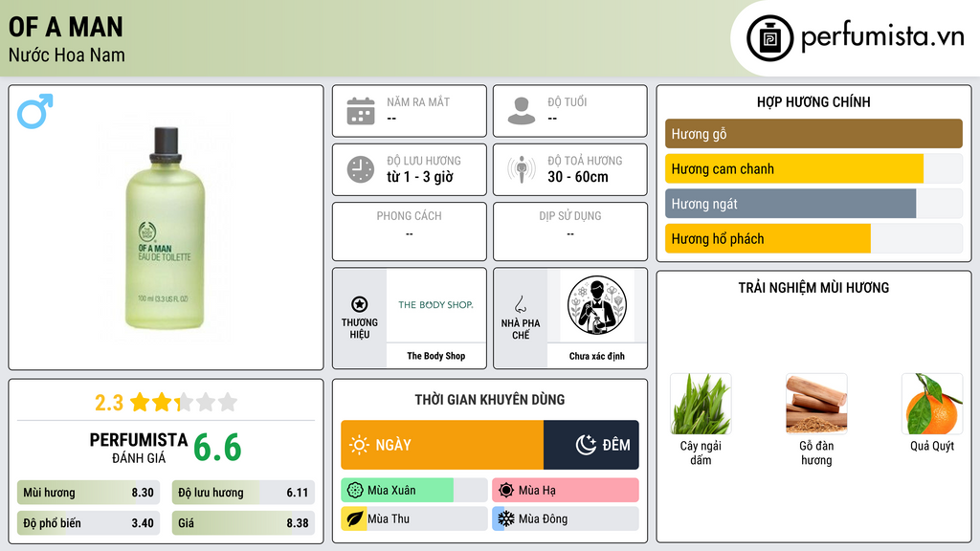Click the Dịp sử dụng box
980x551 pixels.
point(570,231)
